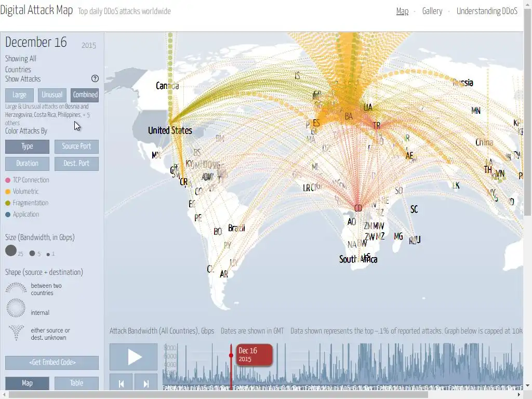Click the AR Argentina label
Image resolution: width=532 pixels, height=399 pixels.
[224, 274]
